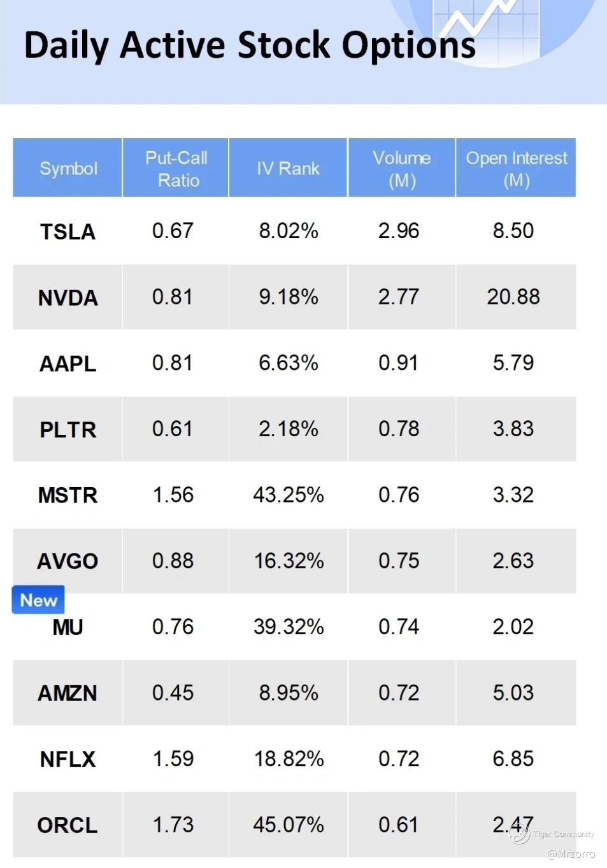Open the NVDA symbol row

(x=68, y=297)
